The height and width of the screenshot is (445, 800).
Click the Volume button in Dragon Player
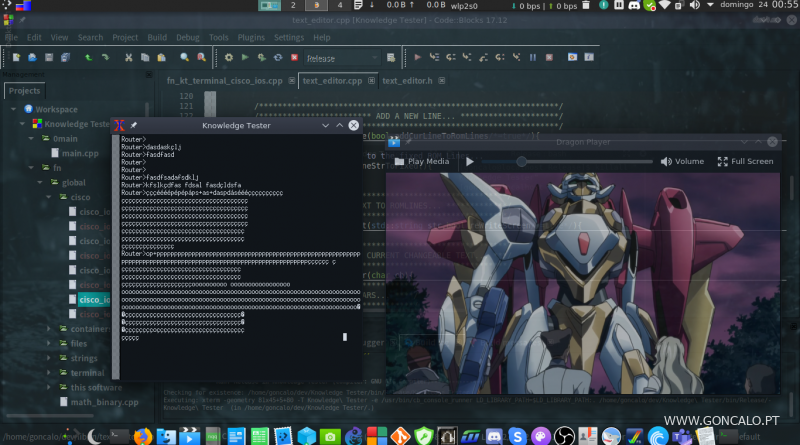tap(682, 161)
